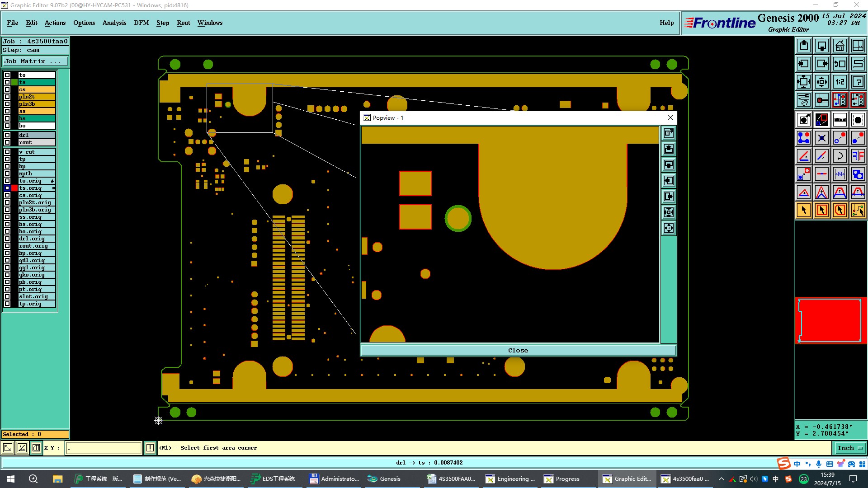This screenshot has height=488, width=868.
Task: Click the X Y coordinate input field
Action: tap(104, 448)
